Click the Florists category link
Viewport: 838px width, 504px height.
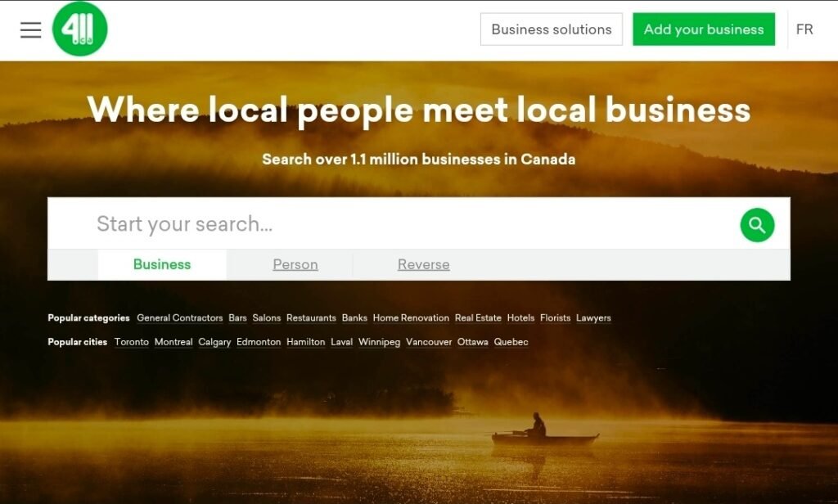coord(555,318)
